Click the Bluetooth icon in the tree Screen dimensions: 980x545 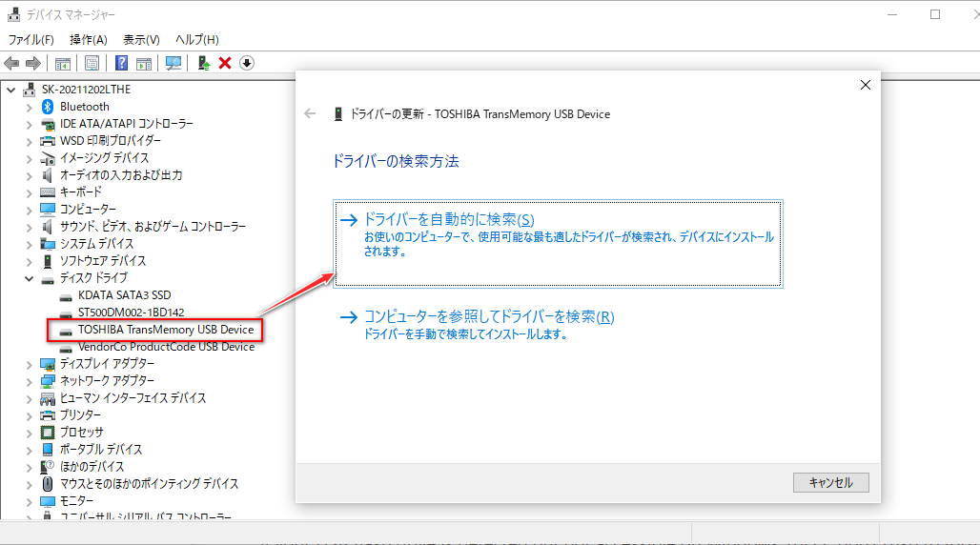[x=48, y=107]
